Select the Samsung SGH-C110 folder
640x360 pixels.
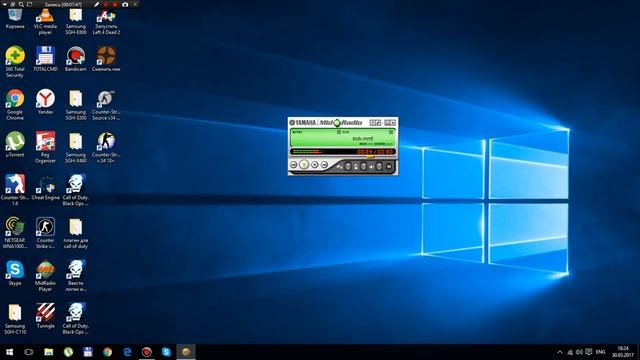(15, 318)
